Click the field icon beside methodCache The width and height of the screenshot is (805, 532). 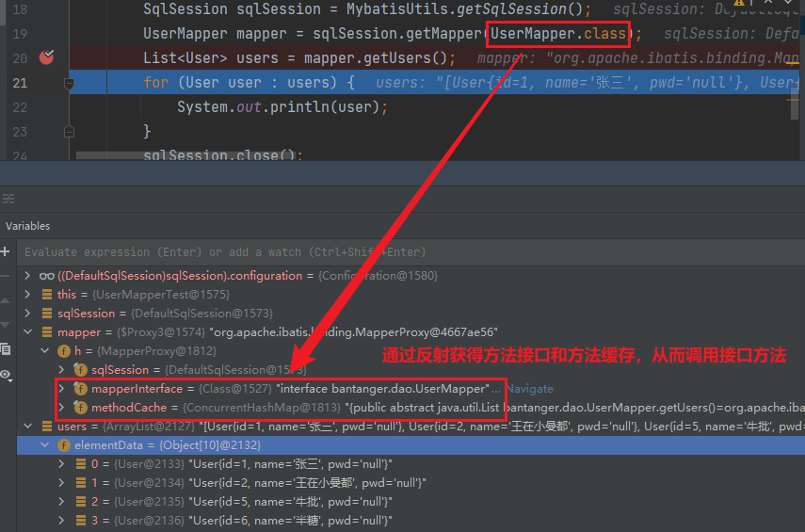click(x=80, y=408)
